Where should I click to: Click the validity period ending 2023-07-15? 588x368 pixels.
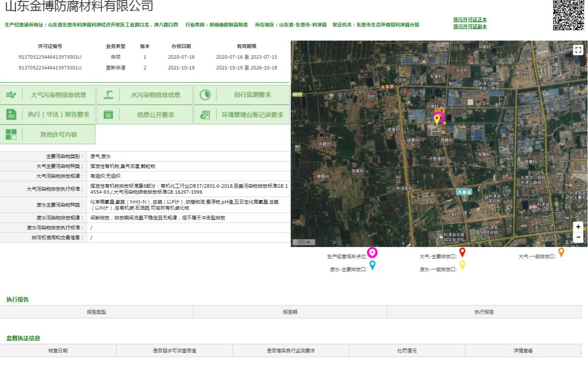tap(246, 57)
